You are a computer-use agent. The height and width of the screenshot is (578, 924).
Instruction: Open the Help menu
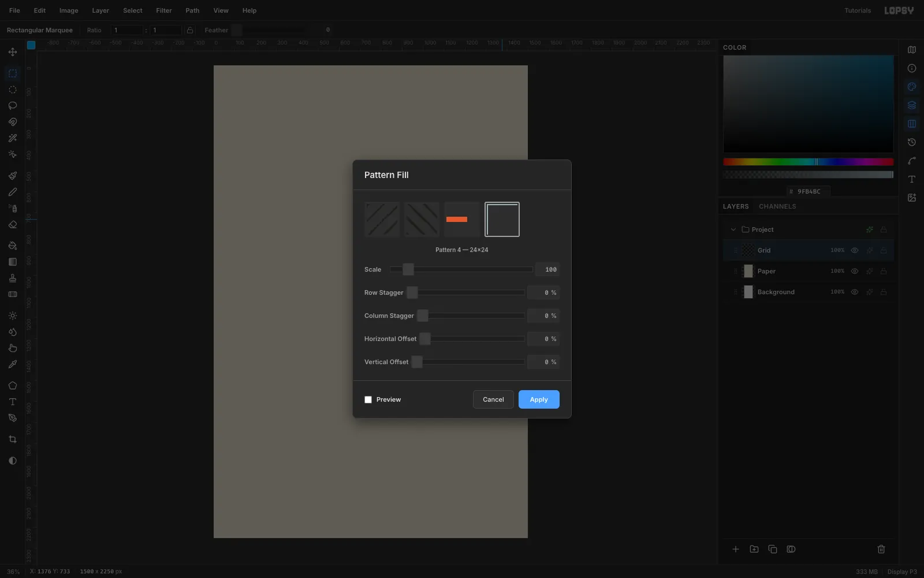pyautogui.click(x=249, y=10)
